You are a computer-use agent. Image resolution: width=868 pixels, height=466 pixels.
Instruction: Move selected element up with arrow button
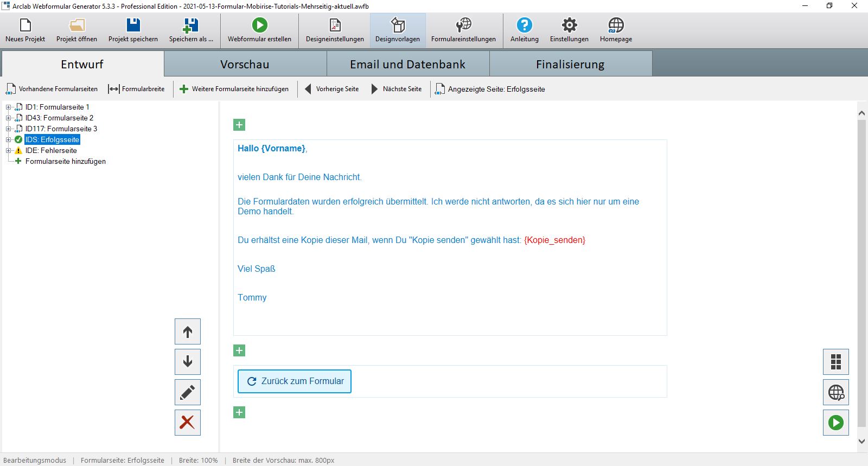coord(188,331)
